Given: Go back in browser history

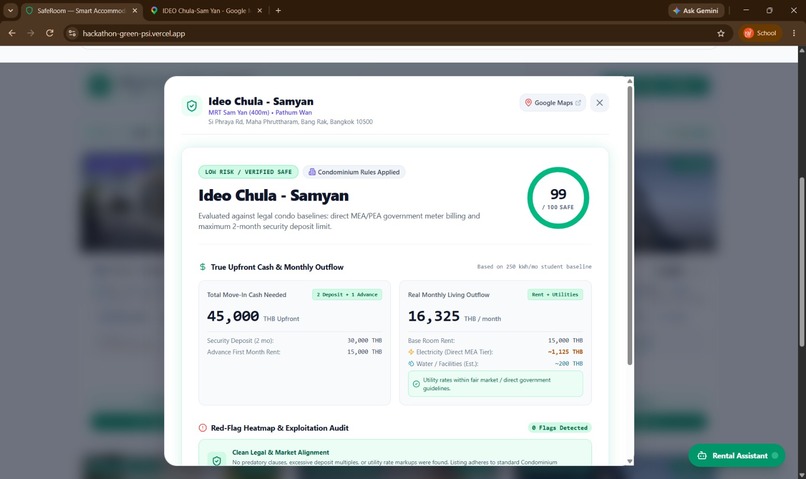Looking at the screenshot, I should point(12,33).
